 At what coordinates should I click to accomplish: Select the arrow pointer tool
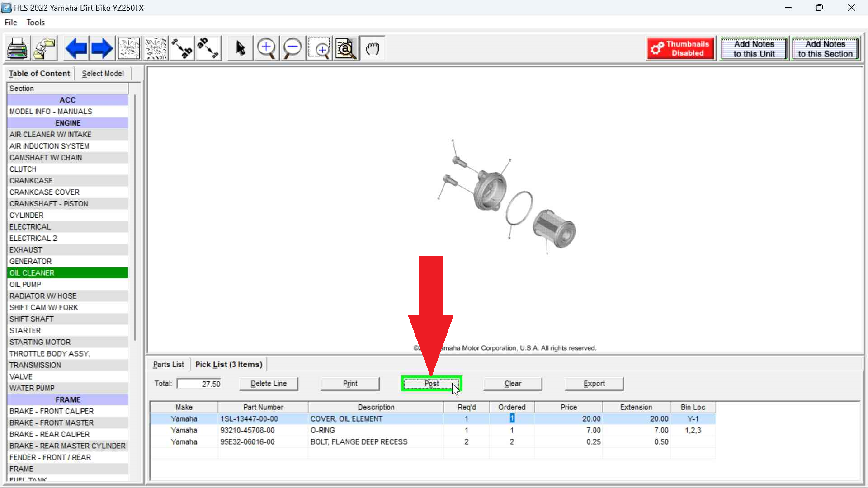[x=240, y=48]
